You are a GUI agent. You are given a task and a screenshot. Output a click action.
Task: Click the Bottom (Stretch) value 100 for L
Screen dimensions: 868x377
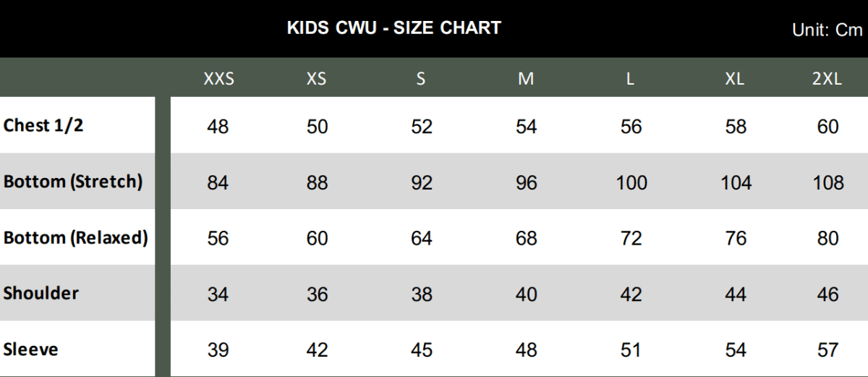click(x=631, y=182)
